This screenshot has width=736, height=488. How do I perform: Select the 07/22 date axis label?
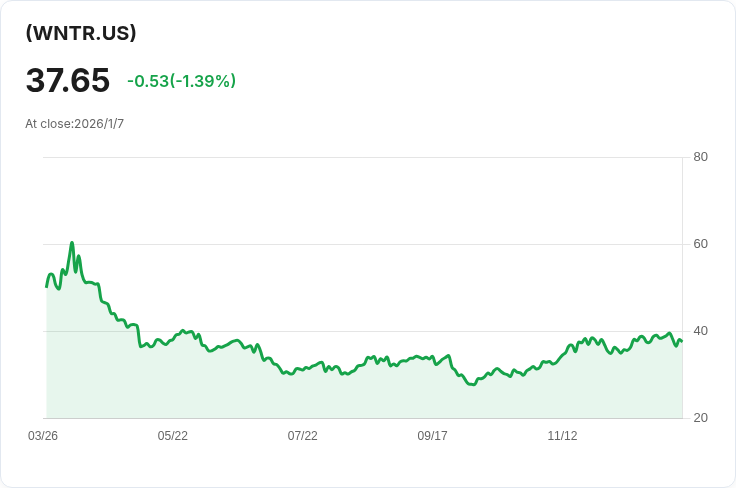click(x=303, y=436)
